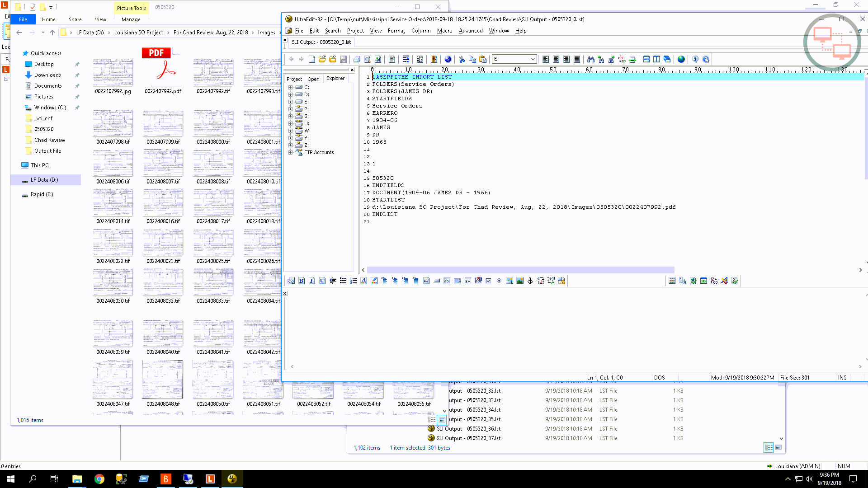Open Print Preview in UltraEdit
The width and height of the screenshot is (868, 488).
367,59
